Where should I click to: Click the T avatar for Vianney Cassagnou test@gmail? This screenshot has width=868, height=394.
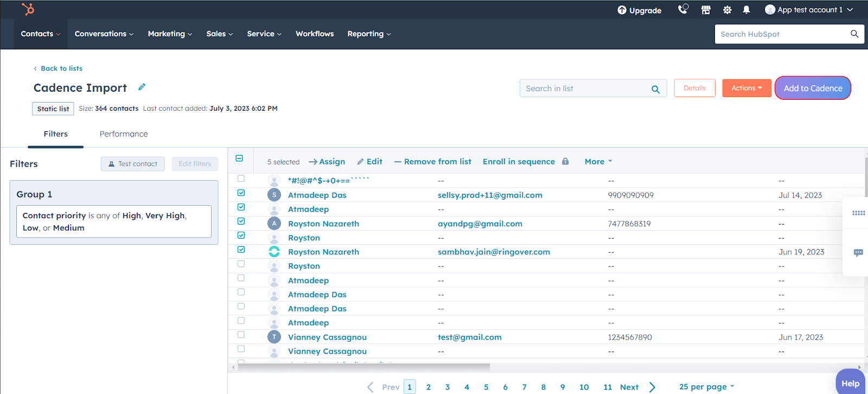pyautogui.click(x=274, y=336)
